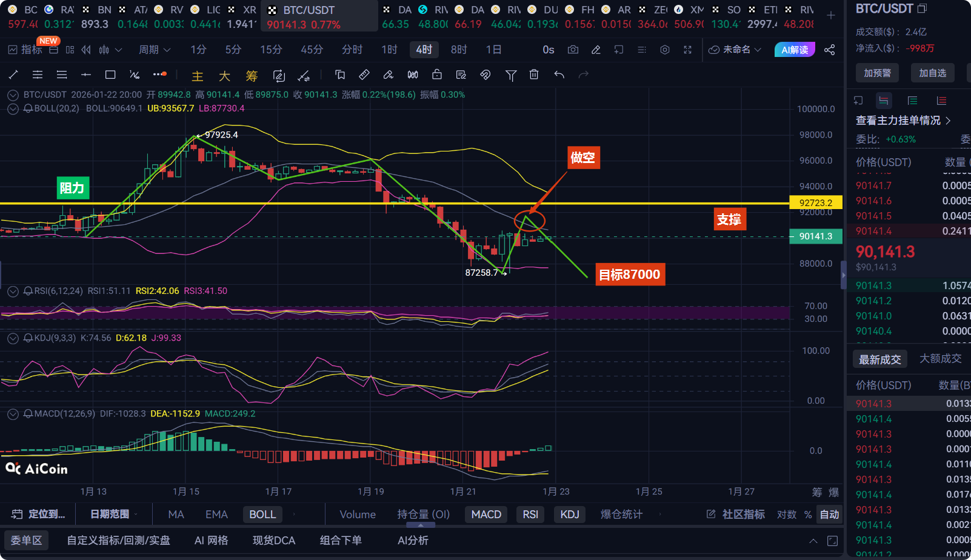The width and height of the screenshot is (971, 560).
Task: Select the rectangle shape tool
Action: pos(110,75)
